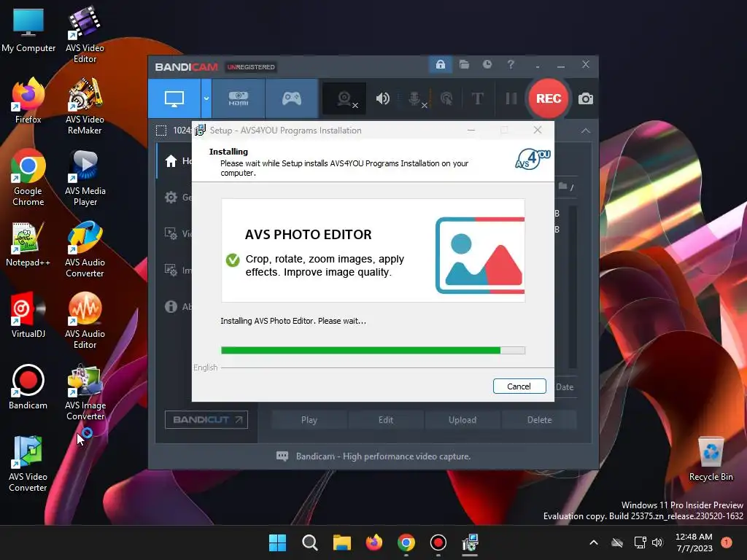This screenshot has width=747, height=560.
Task: Switch to setup installer in taskbar
Action: point(470,542)
